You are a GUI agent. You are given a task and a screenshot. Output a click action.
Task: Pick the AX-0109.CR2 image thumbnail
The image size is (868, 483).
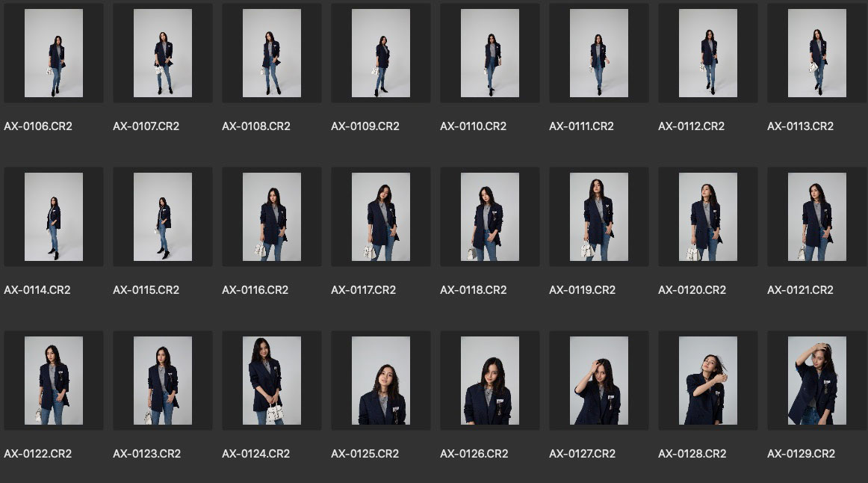381,53
